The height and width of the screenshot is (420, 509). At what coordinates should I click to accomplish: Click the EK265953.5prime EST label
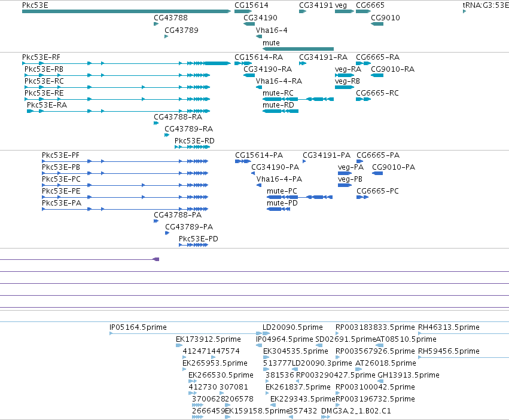pyautogui.click(x=215, y=363)
